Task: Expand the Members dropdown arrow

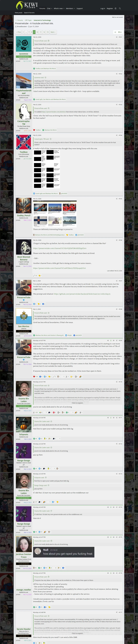Action: click(x=74, y=8)
